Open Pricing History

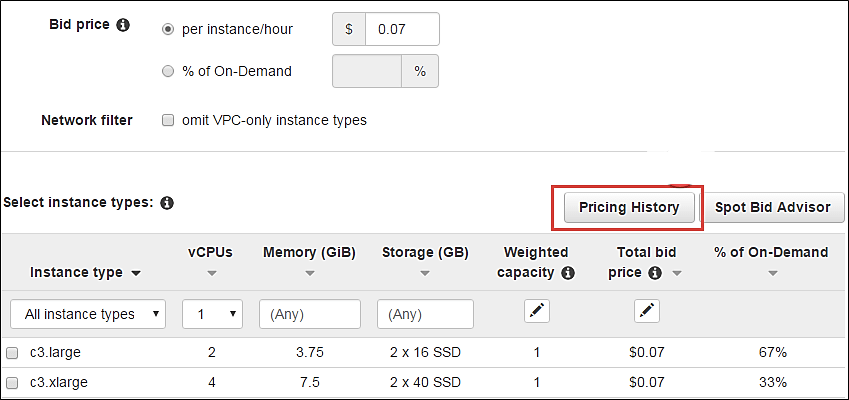tap(629, 207)
